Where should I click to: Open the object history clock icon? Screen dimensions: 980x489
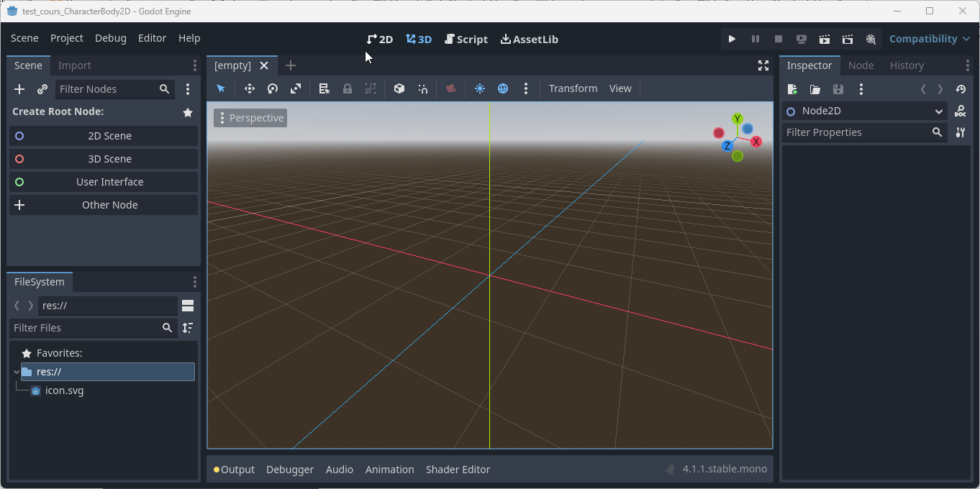click(x=961, y=89)
